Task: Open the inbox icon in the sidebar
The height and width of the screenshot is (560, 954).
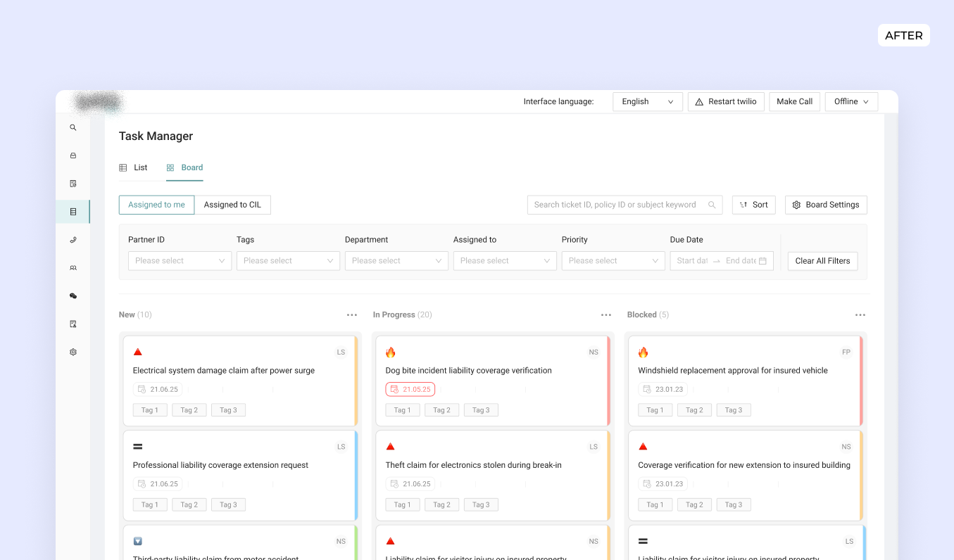Action: pyautogui.click(x=73, y=155)
